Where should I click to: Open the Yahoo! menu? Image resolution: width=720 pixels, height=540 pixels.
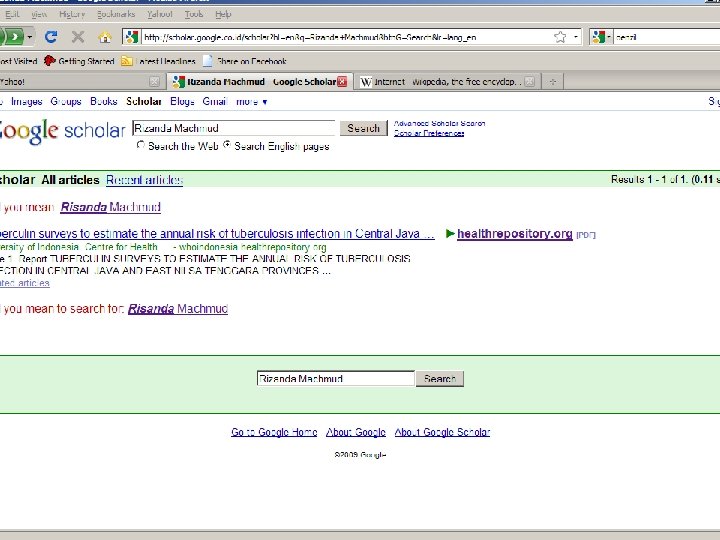[x=160, y=14]
